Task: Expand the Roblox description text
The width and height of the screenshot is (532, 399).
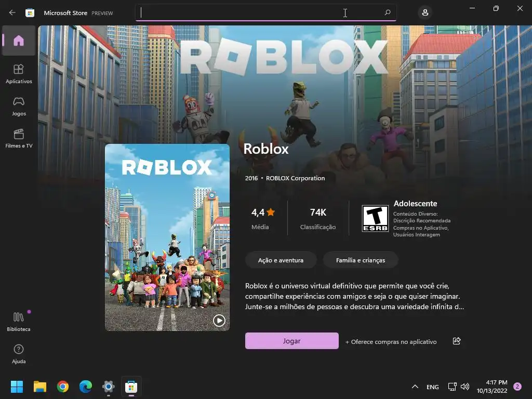Action: [x=354, y=296]
